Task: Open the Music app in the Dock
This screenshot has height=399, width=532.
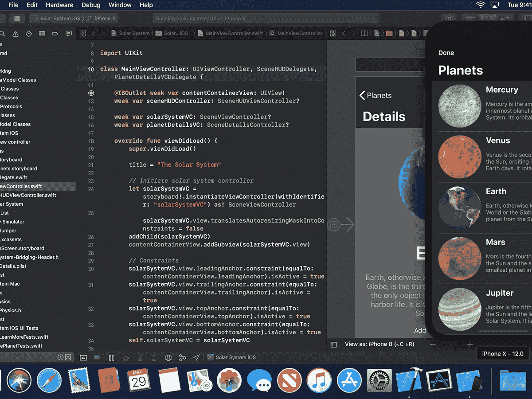Action: pyautogui.click(x=319, y=380)
